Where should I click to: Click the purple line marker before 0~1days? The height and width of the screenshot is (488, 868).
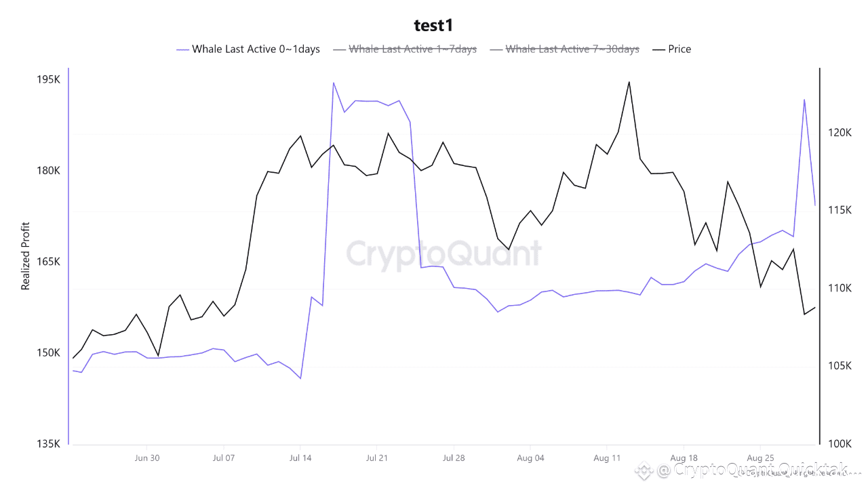coord(182,49)
